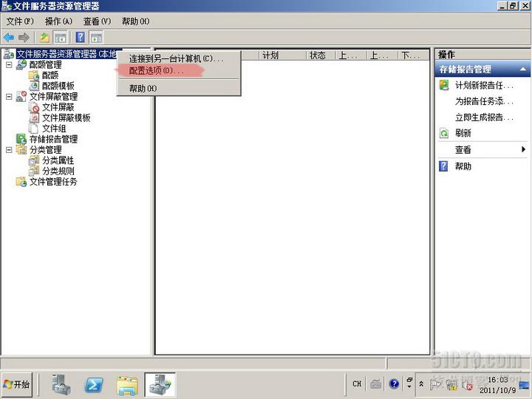Image resolution: width=532 pixels, height=399 pixels.
Task: Click the File Server Resource Manager taskbar button
Action: [160, 385]
